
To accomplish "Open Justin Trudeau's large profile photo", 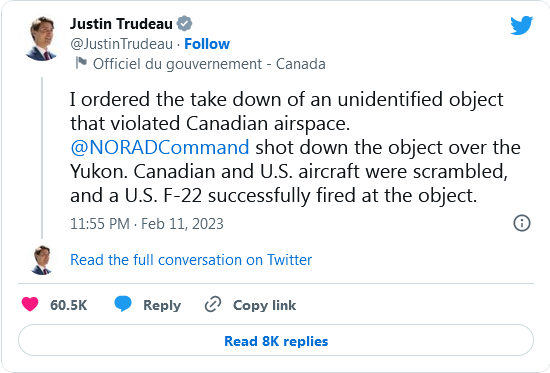I will (41, 38).
